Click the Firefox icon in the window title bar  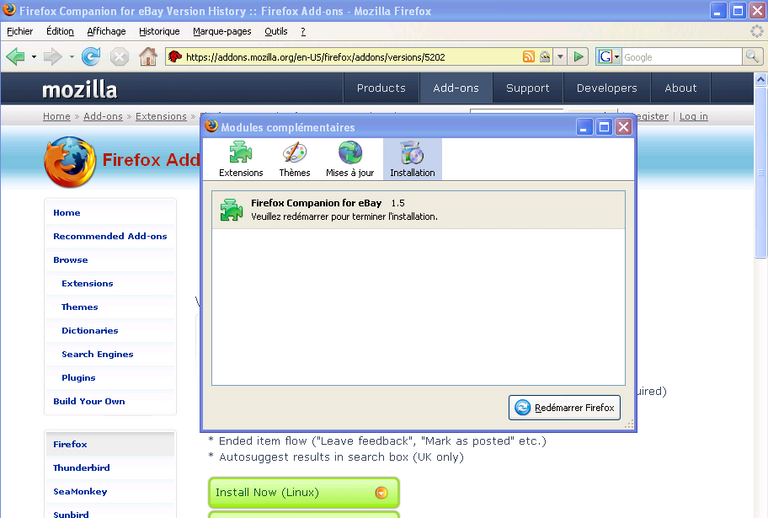click(9, 10)
